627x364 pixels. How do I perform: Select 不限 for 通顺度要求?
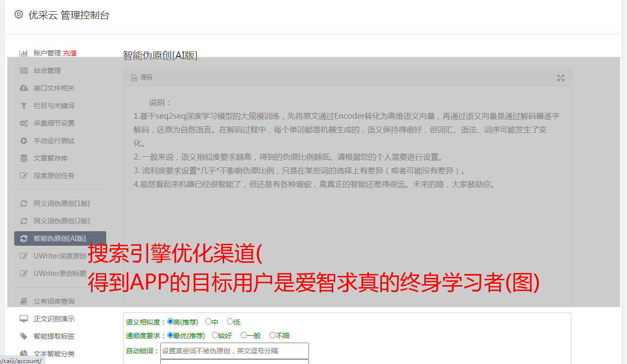[272, 335]
